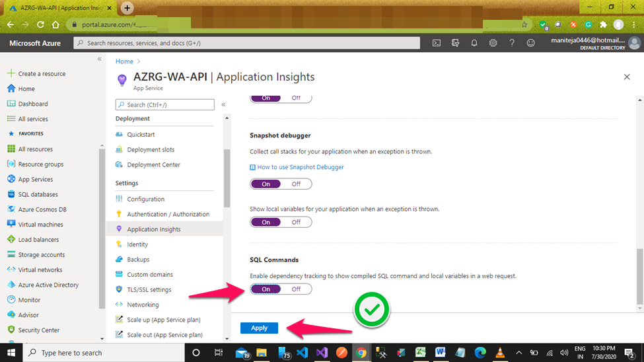The height and width of the screenshot is (362, 644).
Task: Turn SQL Commands On
Action: [x=266, y=289]
